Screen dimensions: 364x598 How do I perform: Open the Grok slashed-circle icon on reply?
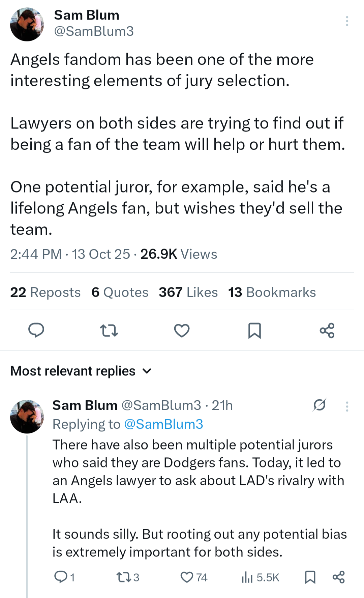pyautogui.click(x=319, y=404)
